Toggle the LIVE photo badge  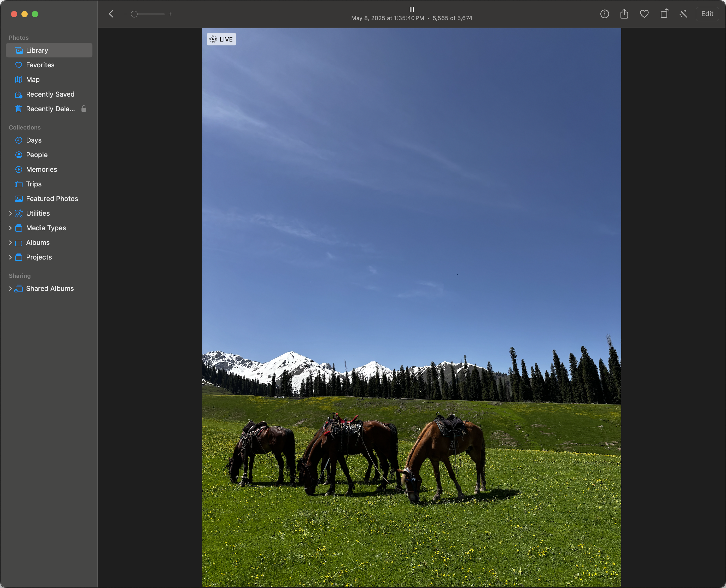(221, 39)
